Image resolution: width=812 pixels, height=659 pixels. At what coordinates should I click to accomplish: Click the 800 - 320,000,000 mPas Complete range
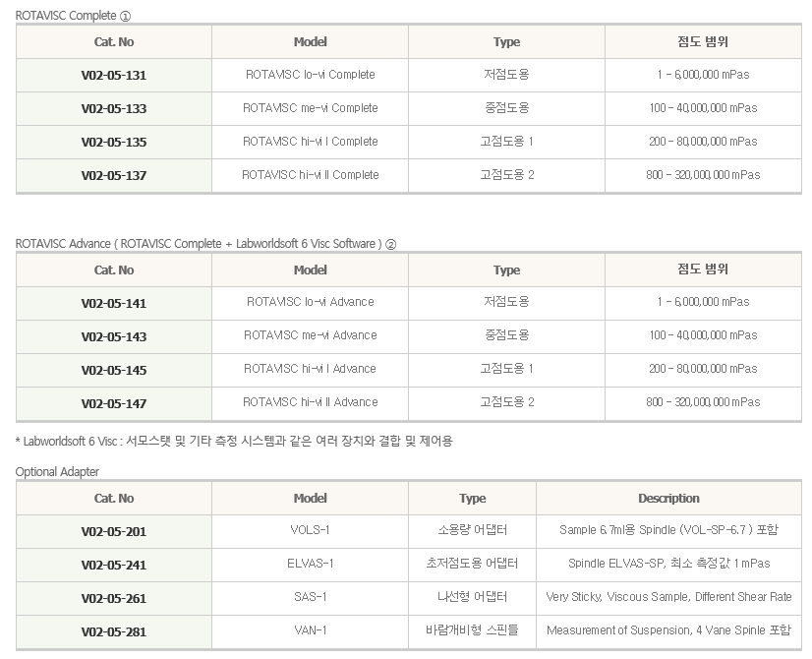703,175
